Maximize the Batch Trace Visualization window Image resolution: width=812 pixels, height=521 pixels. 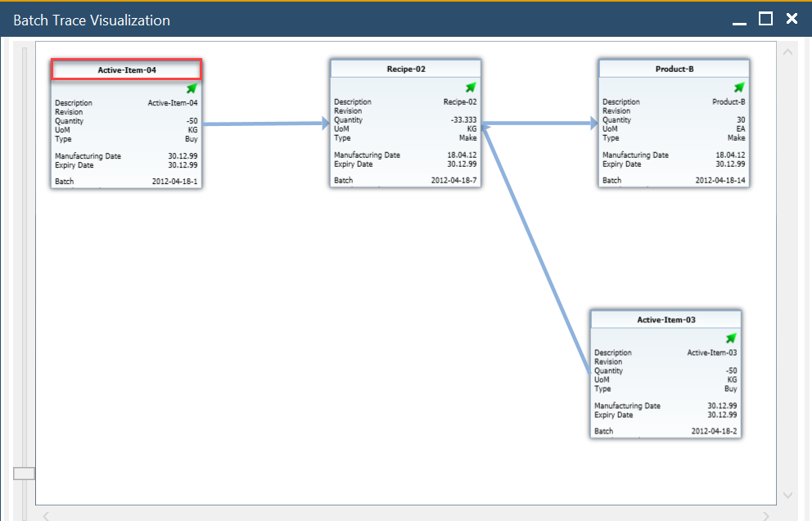[765, 19]
